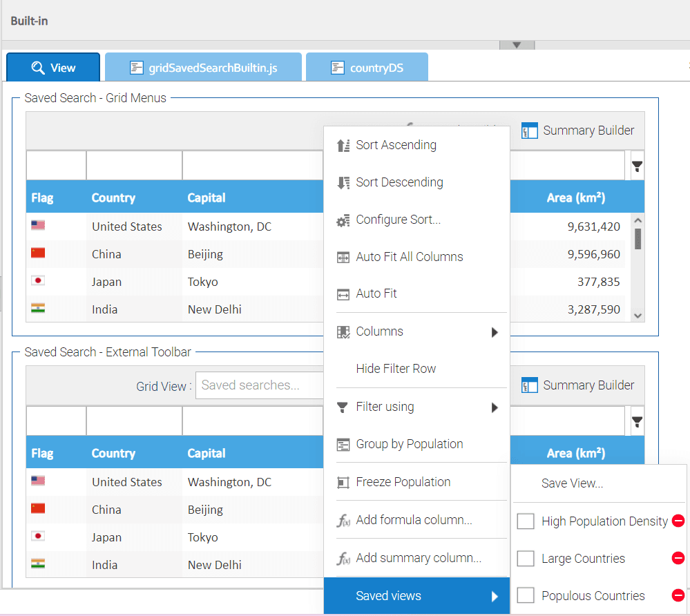Click the Configure Sort gear icon
Screen dimensions: 690x616
coord(343,220)
